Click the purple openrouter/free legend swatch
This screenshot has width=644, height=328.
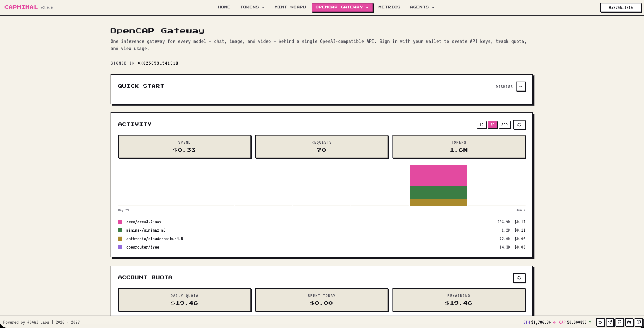click(x=120, y=247)
